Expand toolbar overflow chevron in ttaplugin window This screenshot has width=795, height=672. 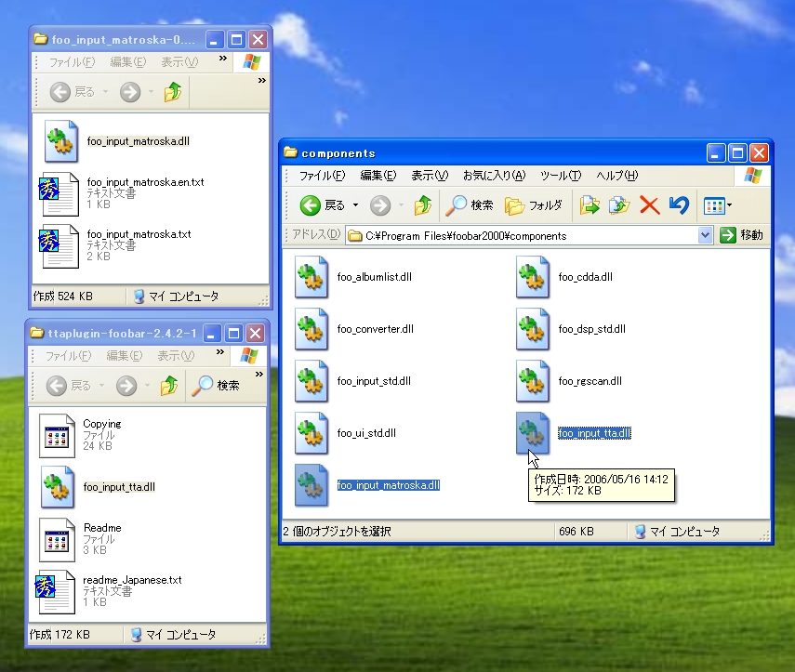pos(259,374)
